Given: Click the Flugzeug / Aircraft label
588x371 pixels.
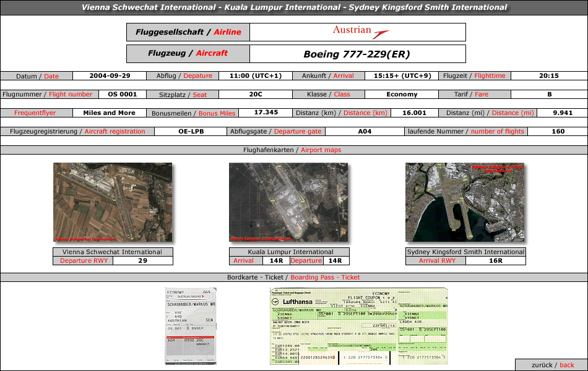Looking at the screenshot, I should tap(188, 54).
